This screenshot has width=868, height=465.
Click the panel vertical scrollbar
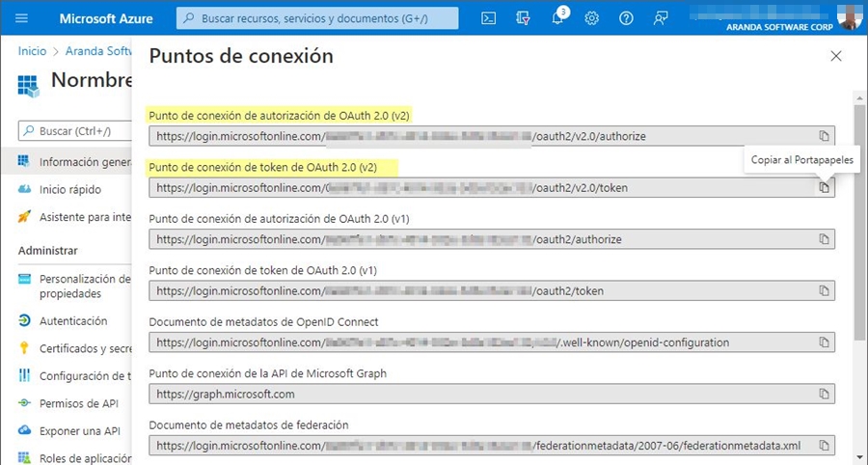[859, 222]
